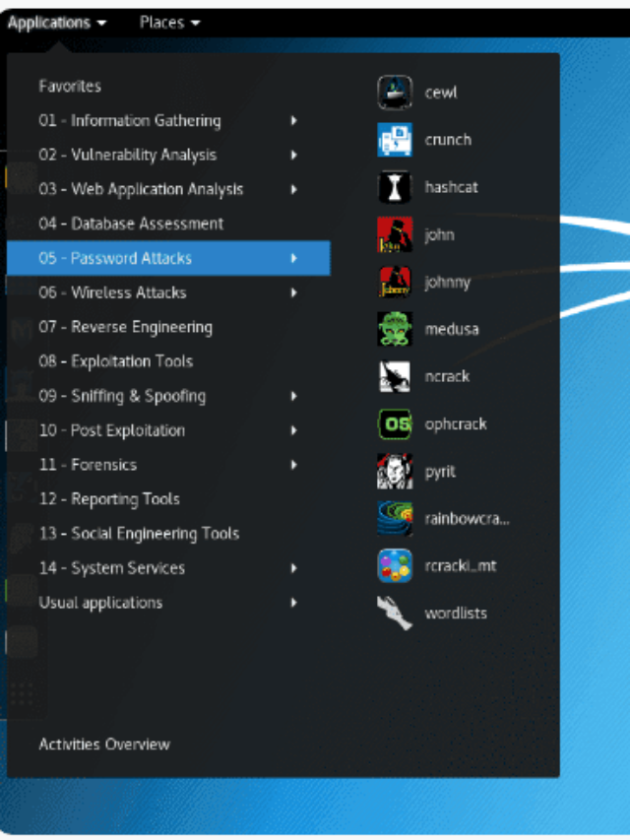Open 01 - Information Gathering category
This screenshot has height=840, width=630.
[x=168, y=120]
